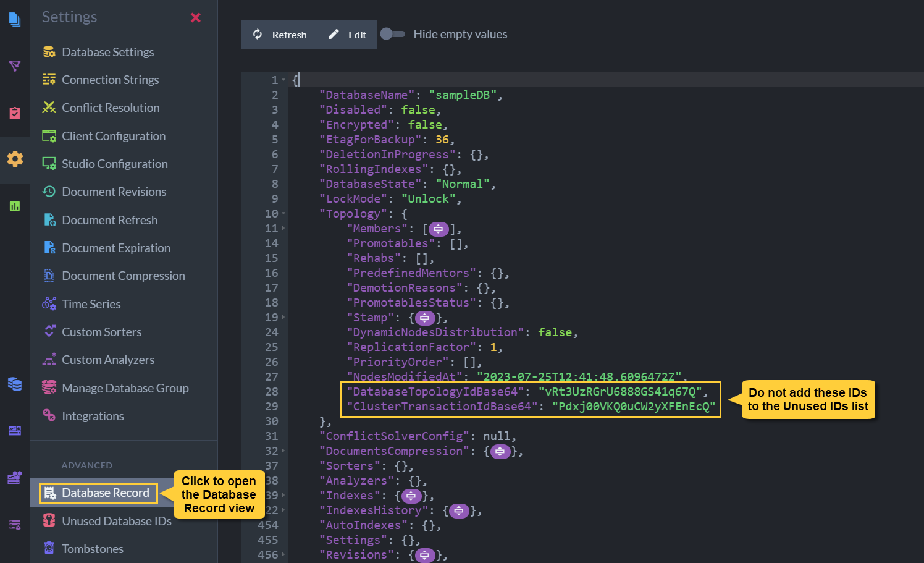Click "Normal" DatabaseState value
The width and height of the screenshot is (924, 563).
click(463, 184)
